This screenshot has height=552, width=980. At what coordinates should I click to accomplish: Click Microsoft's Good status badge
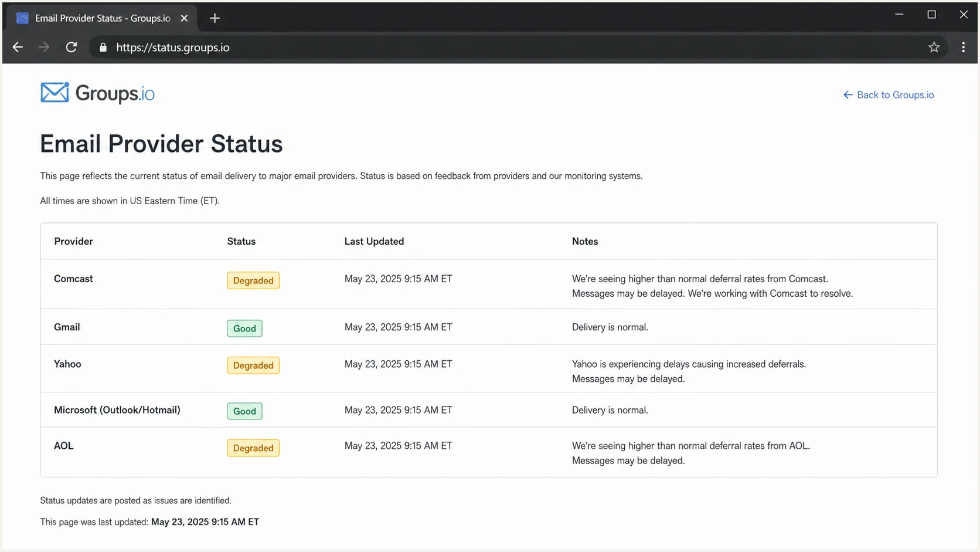point(244,411)
